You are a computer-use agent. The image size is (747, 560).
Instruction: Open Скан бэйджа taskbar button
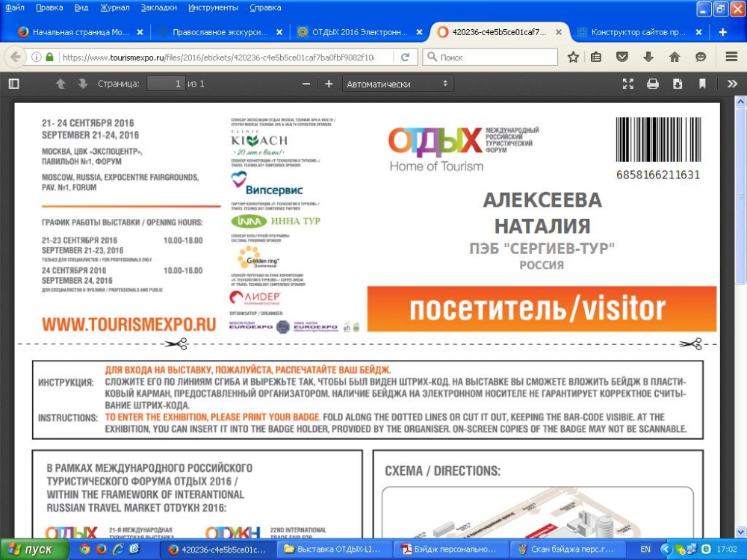coord(566,550)
